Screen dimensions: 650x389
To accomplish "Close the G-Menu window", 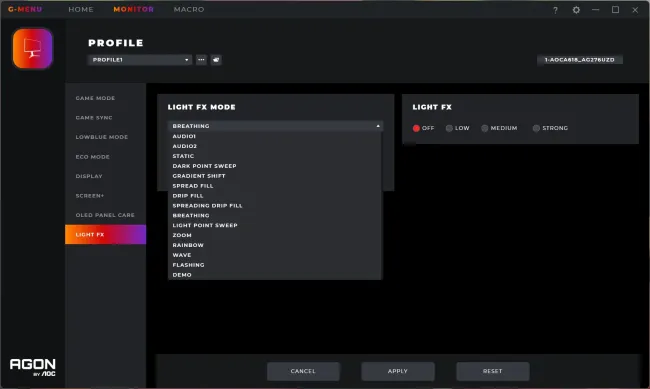I will tap(635, 10).
